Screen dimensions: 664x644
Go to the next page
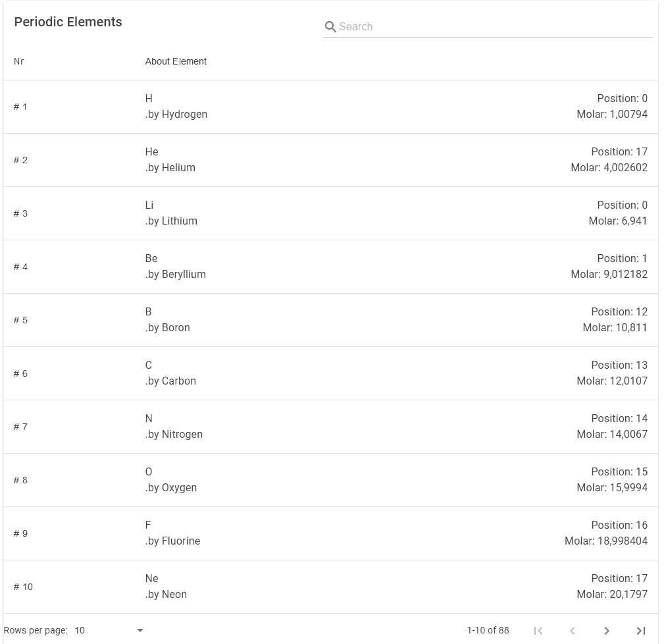tap(607, 630)
